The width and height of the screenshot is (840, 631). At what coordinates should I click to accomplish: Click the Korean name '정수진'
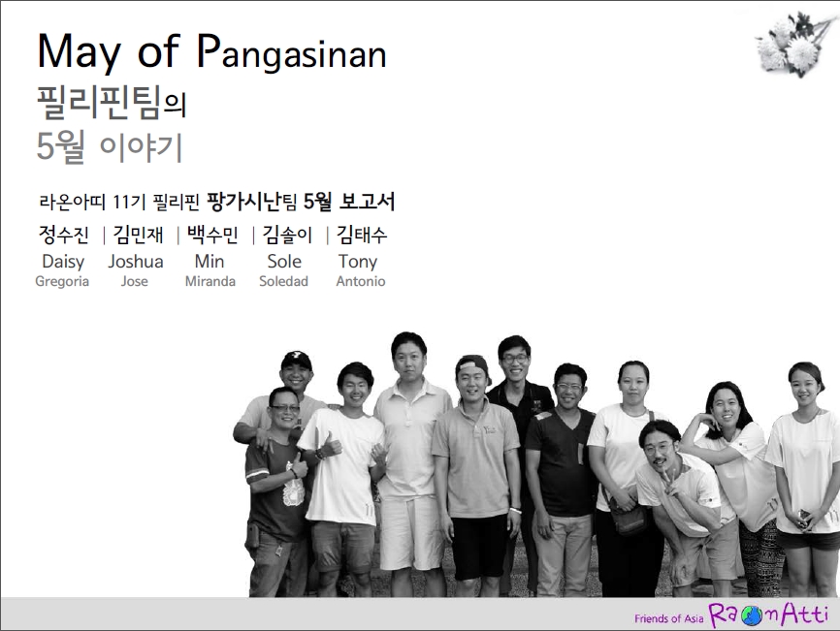63,236
